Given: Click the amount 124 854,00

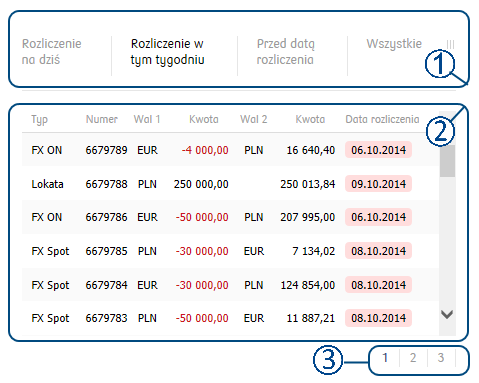Looking at the screenshot, I should coord(308,285).
